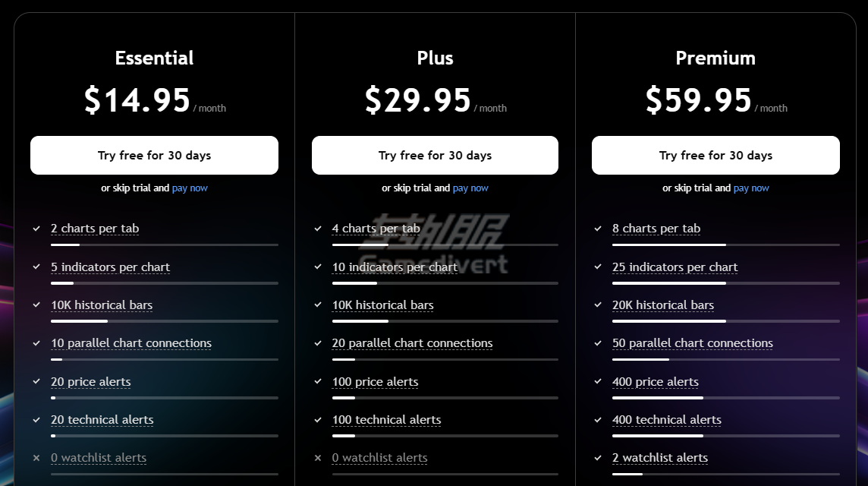868x486 pixels.
Task: Start Plus plan 30-day free trial
Action: (435, 155)
